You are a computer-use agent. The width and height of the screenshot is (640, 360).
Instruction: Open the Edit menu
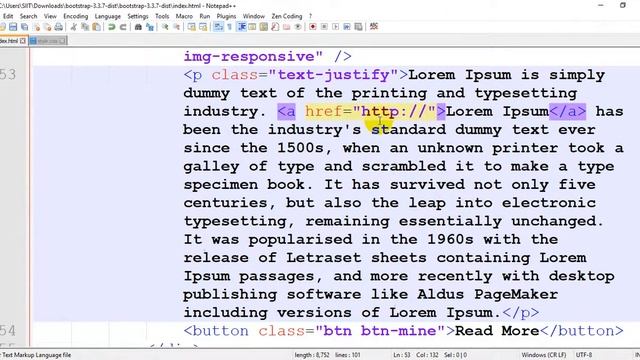click(x=8, y=16)
